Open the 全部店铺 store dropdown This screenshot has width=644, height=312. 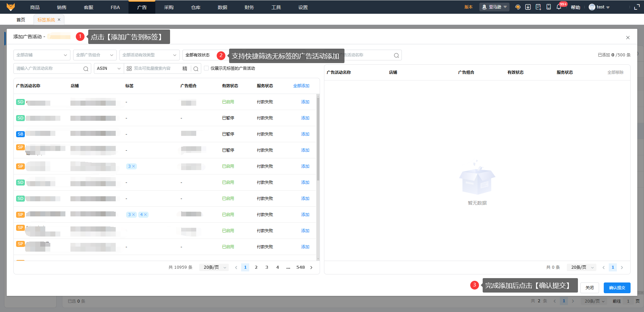pos(42,55)
